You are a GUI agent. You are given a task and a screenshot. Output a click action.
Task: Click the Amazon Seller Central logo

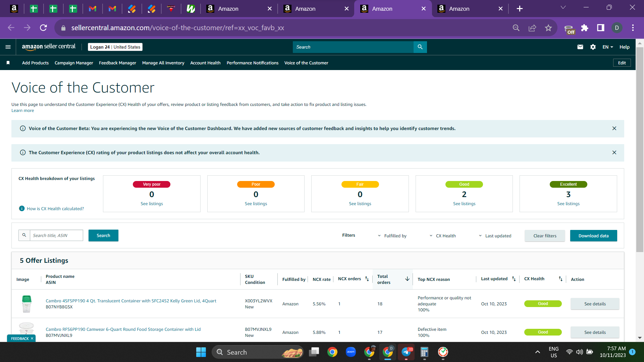49,47
